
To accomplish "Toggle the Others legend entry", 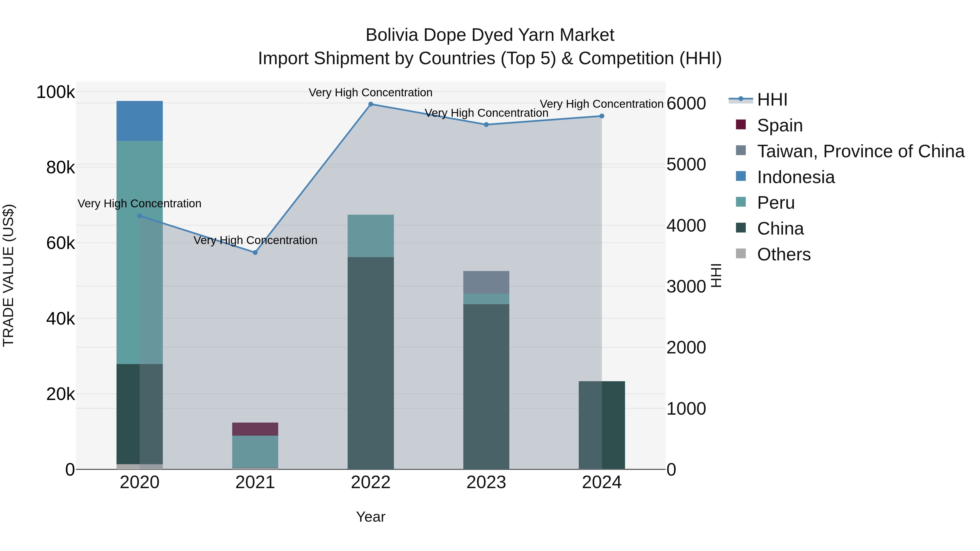I will (773, 254).
